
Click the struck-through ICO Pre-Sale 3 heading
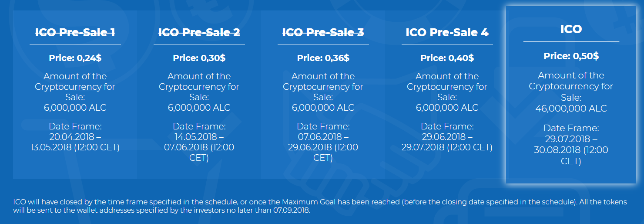tap(323, 32)
